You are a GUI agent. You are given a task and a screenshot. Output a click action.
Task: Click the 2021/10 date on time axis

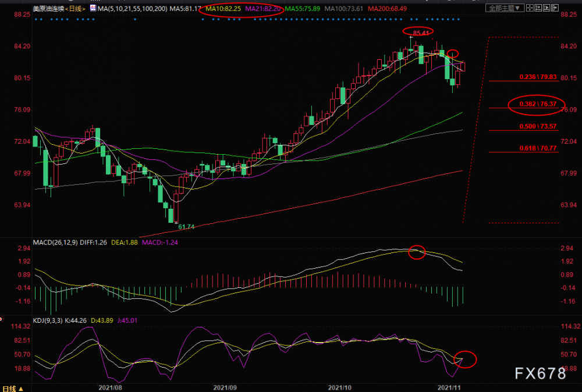(340, 388)
